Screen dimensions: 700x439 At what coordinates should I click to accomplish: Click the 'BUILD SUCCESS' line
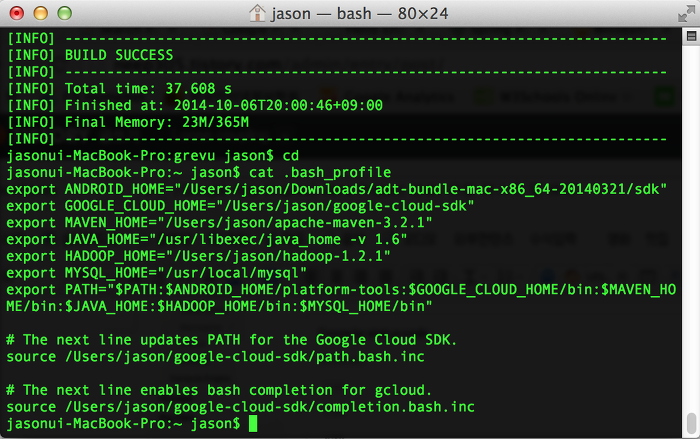pyautogui.click(x=90, y=55)
